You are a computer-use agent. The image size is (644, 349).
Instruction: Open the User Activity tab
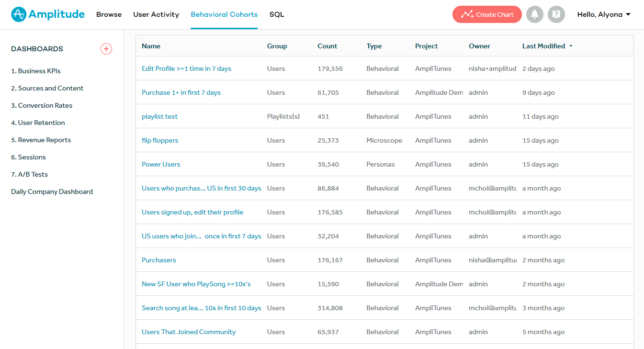(156, 14)
